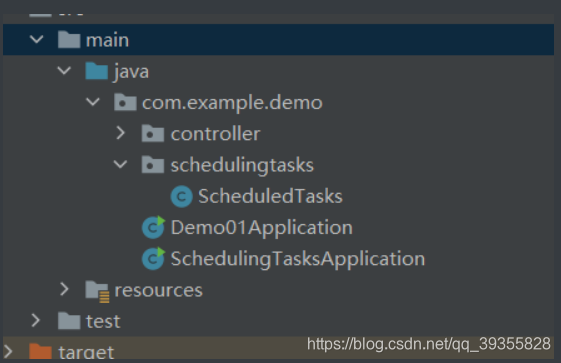The width and height of the screenshot is (561, 363).
Task: Click the main folder icon
Action: point(69,39)
